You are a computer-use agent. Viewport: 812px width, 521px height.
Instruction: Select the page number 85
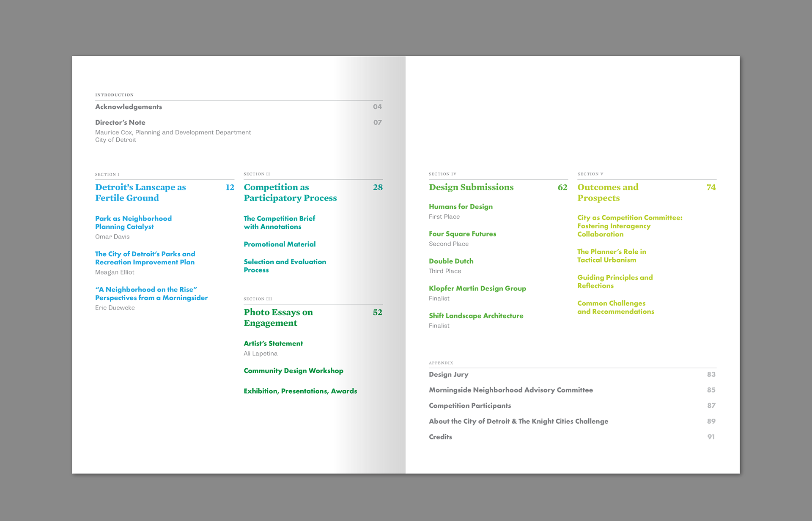[x=711, y=390]
